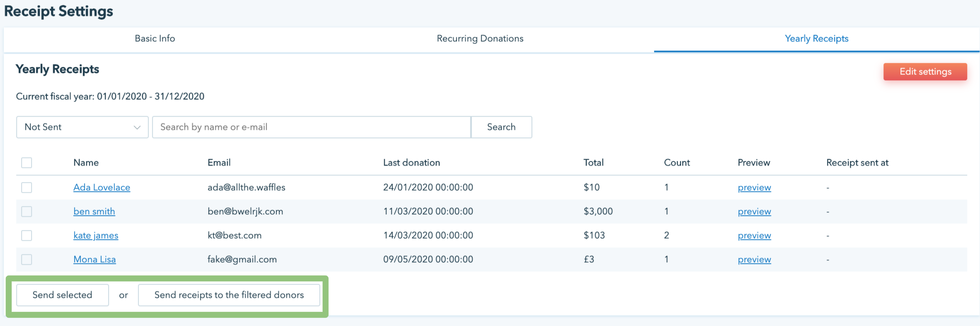This screenshot has width=980, height=326.
Task: Click the Edit settings button
Action: click(x=925, y=72)
